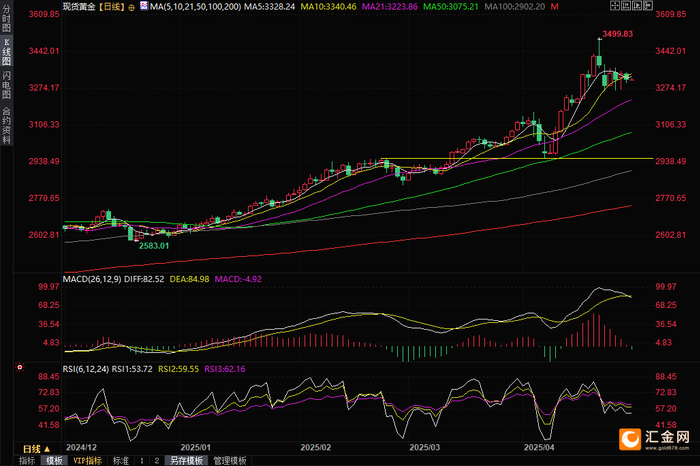Image resolution: width=700 pixels, height=466 pixels.
Task: Click the crosshair icon next to 日线 title
Action: tap(131, 7)
